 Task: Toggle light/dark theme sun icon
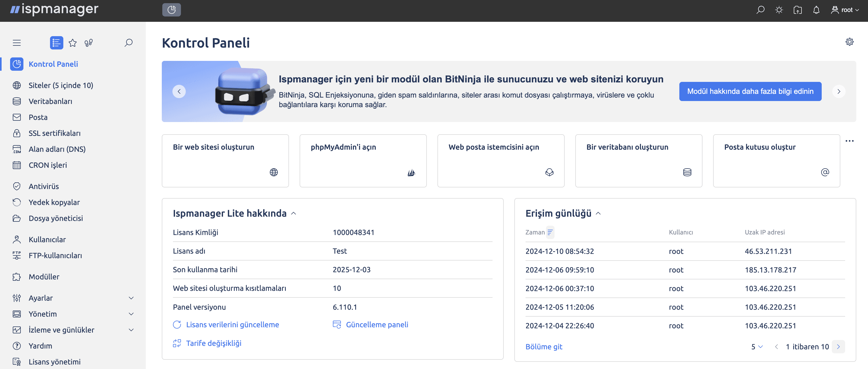779,10
